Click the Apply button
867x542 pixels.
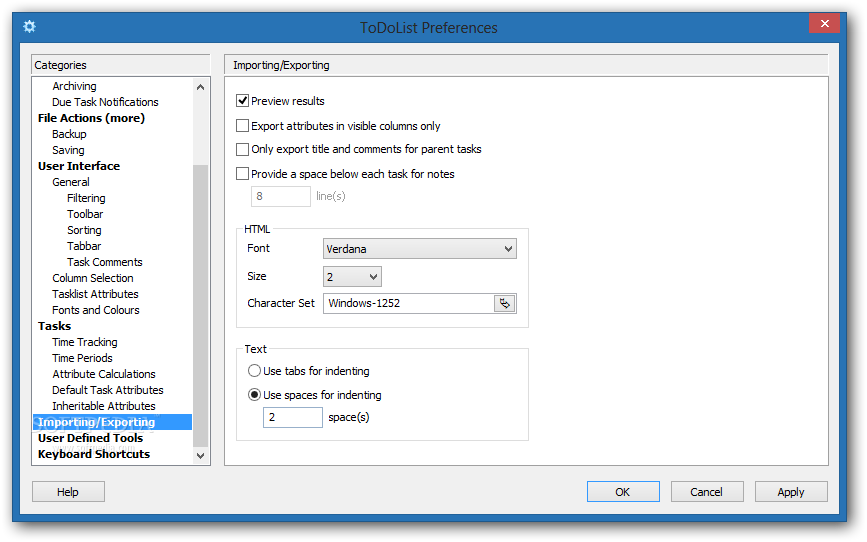pos(791,492)
